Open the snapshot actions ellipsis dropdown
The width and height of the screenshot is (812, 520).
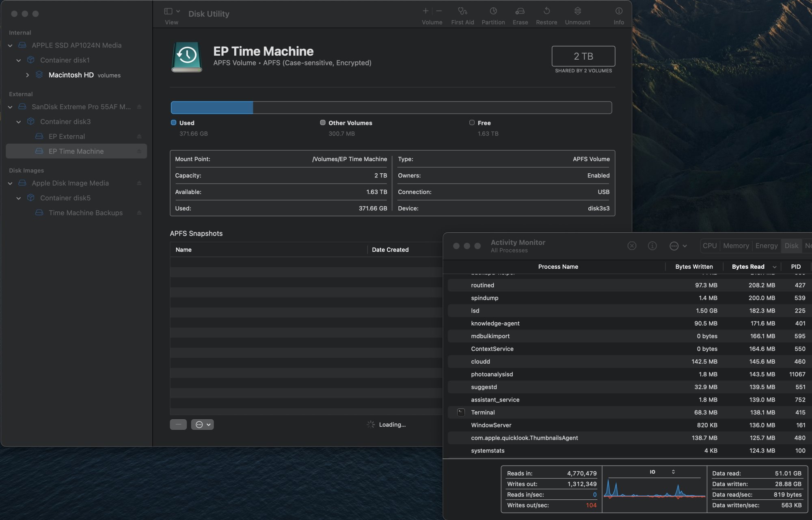[x=203, y=425]
